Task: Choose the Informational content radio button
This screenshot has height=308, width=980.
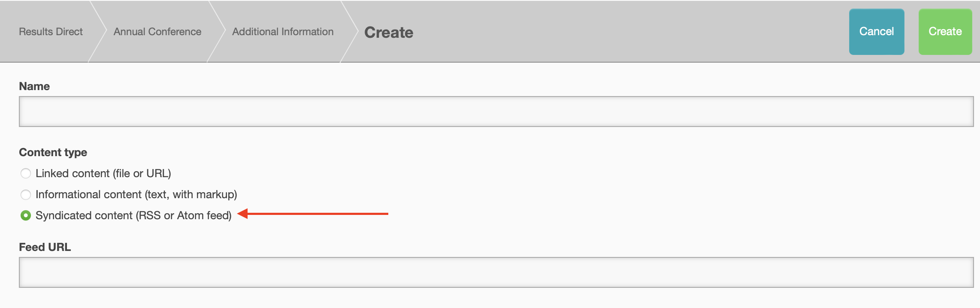Action: [26, 195]
